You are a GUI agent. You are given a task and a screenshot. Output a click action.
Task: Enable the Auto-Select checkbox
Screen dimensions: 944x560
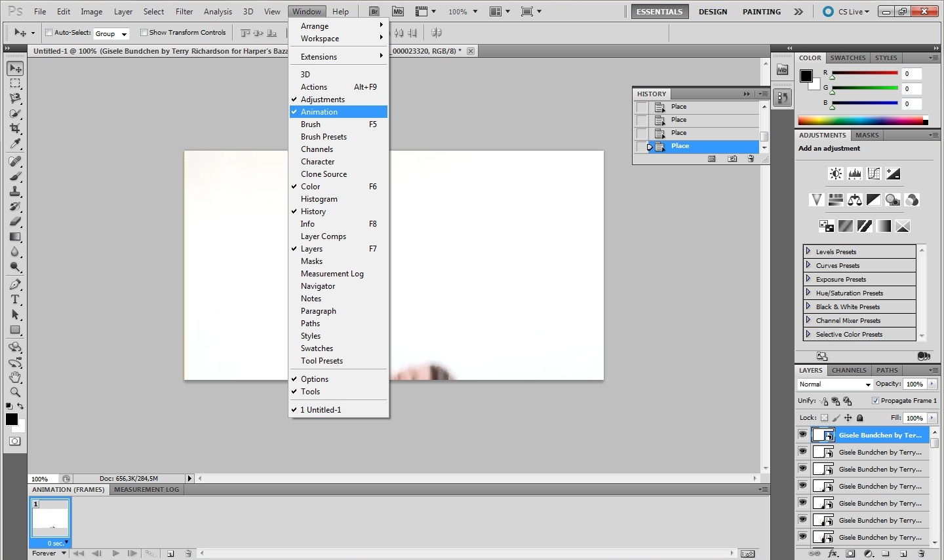pyautogui.click(x=49, y=33)
